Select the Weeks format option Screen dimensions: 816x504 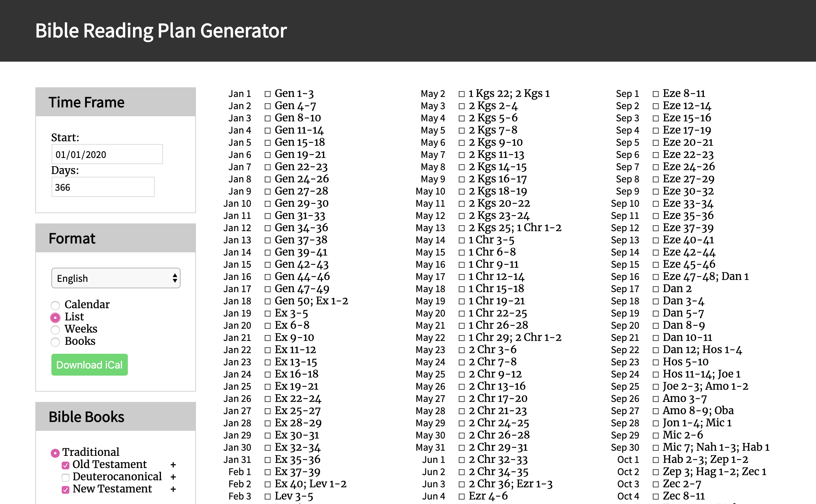click(x=55, y=330)
